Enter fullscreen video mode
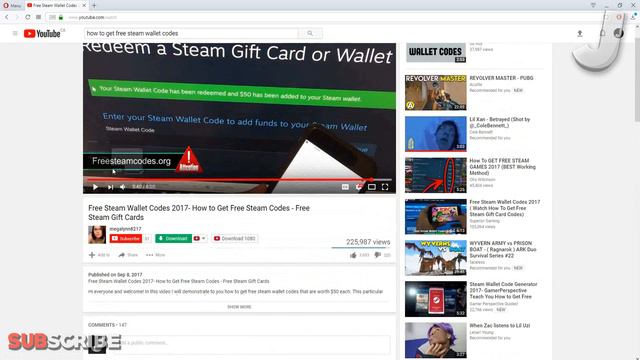Screen dimensions: 640x360 pyautogui.click(x=385, y=187)
